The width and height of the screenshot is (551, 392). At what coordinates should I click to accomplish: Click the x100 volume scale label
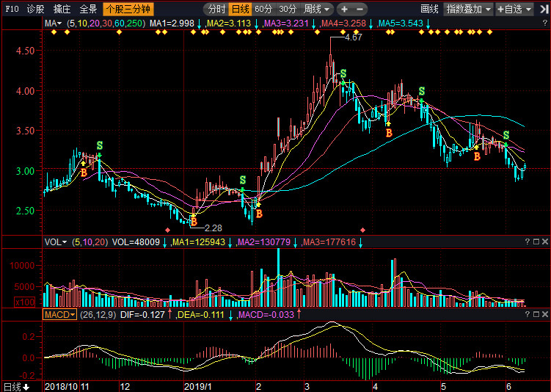(23, 302)
